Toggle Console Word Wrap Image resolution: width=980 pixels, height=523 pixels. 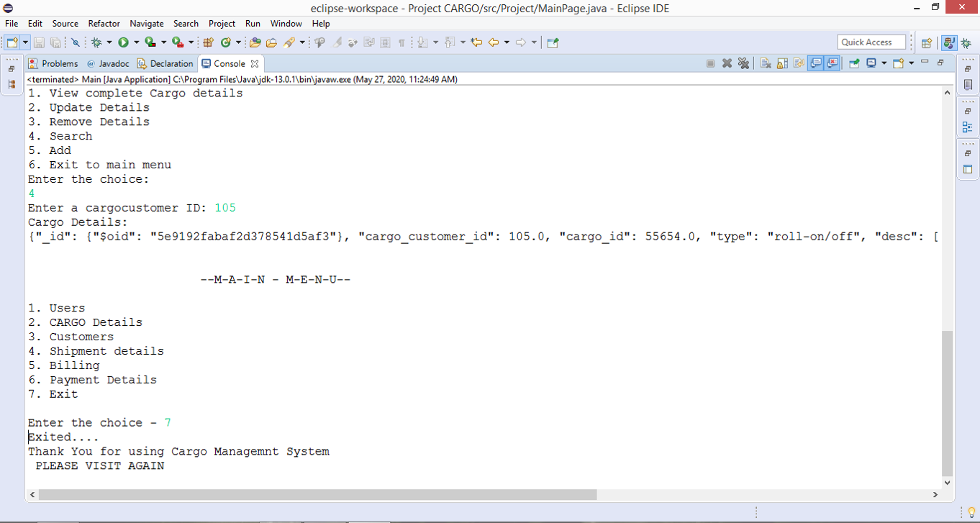pos(799,63)
